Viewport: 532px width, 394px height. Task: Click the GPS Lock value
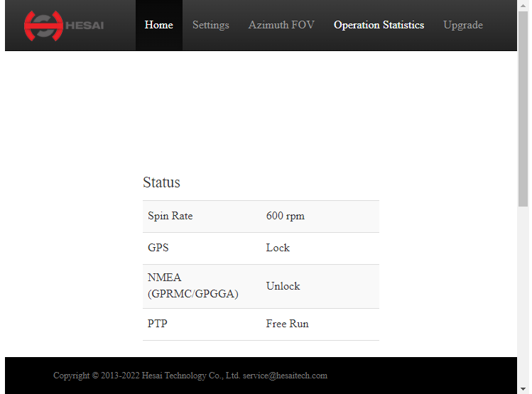click(278, 248)
